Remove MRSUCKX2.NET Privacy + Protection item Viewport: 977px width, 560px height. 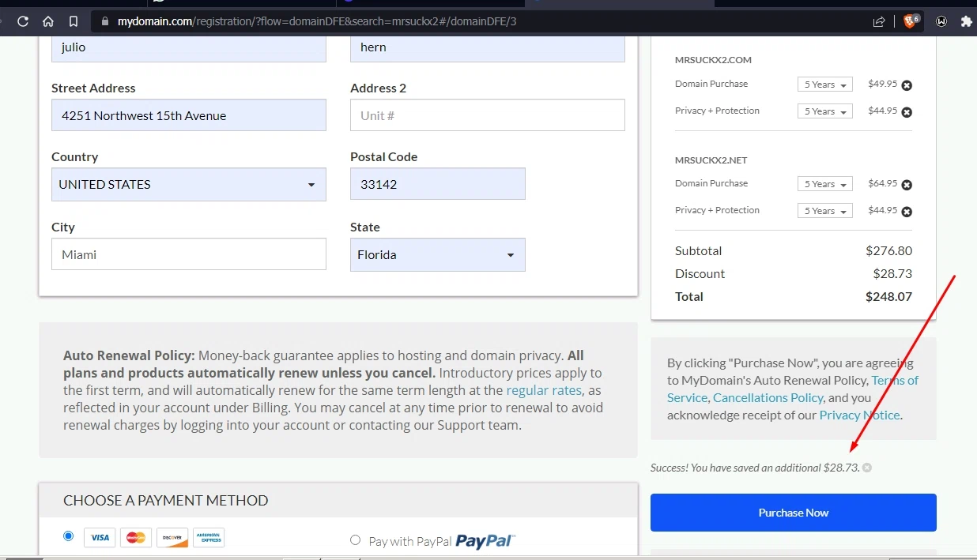point(907,212)
